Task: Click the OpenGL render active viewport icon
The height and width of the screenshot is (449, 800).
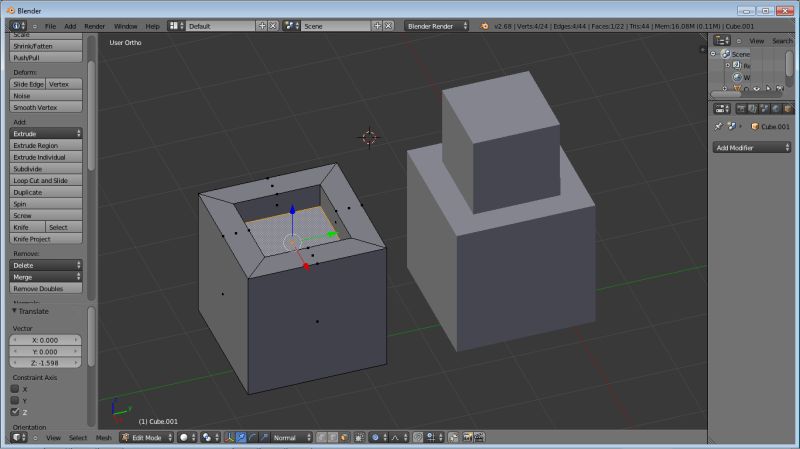Action: point(467,438)
